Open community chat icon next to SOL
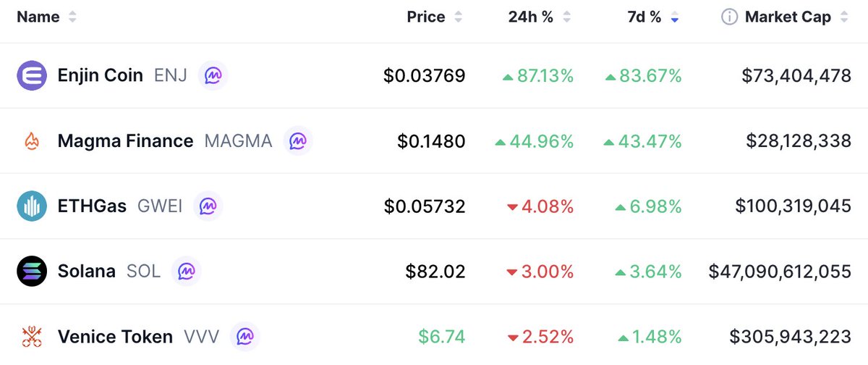The width and height of the screenshot is (868, 365). click(186, 272)
